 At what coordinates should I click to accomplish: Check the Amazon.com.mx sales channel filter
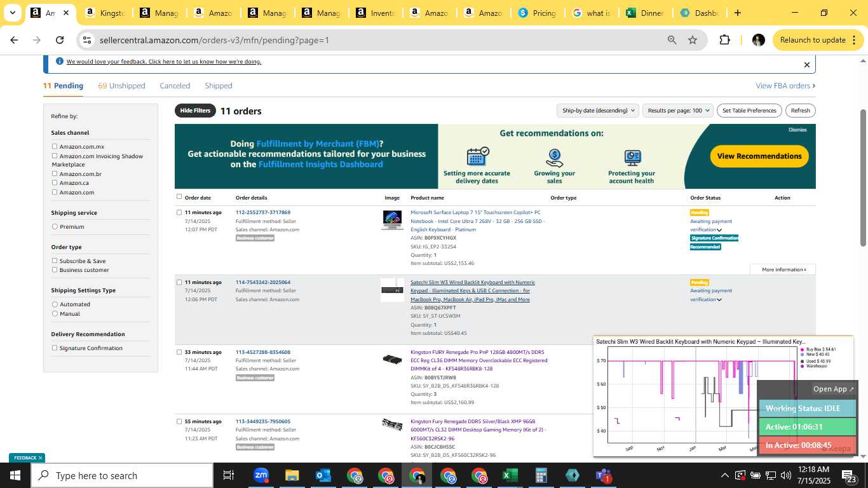pos(55,147)
